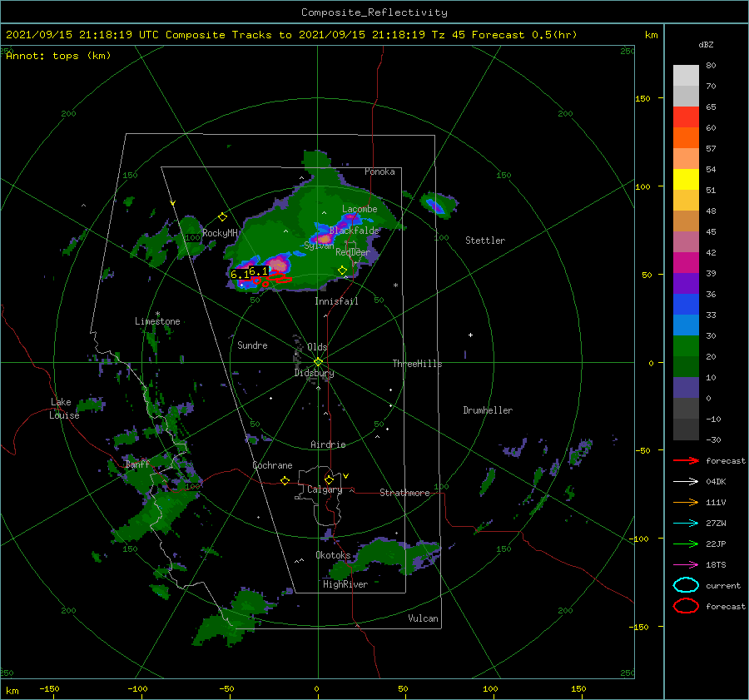Click the Banff town label
The image size is (749, 700).
tap(137, 464)
